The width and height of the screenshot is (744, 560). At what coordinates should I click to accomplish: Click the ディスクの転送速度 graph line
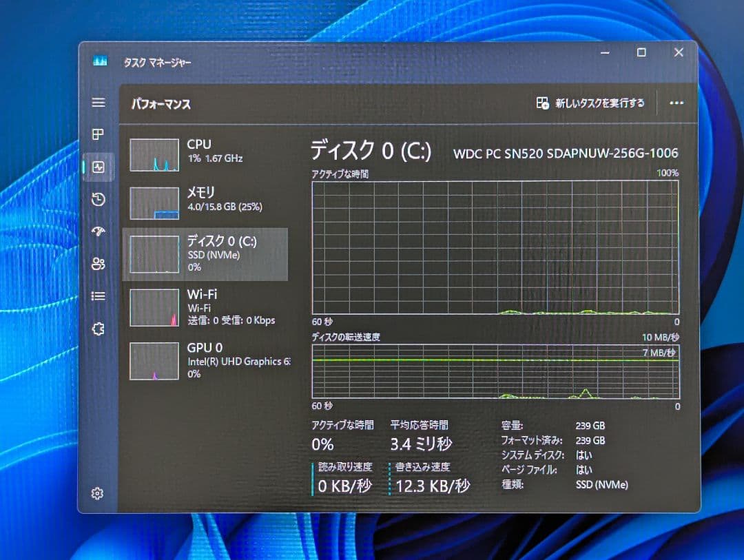tap(493, 360)
